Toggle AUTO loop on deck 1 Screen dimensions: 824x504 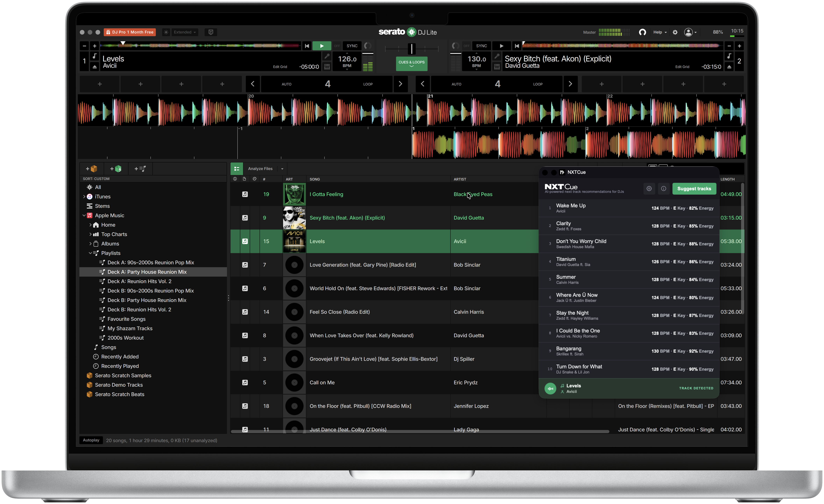click(287, 84)
